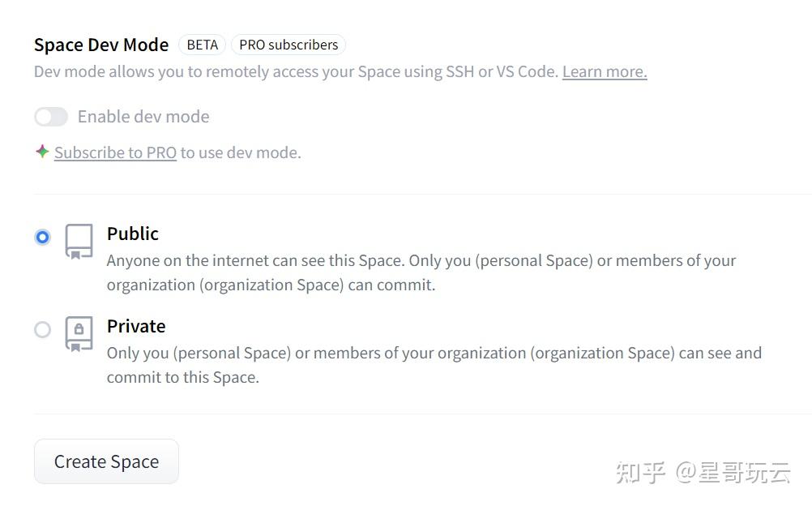812x506 pixels.
Task: Click the PRO subscribers badge
Action: tap(288, 45)
